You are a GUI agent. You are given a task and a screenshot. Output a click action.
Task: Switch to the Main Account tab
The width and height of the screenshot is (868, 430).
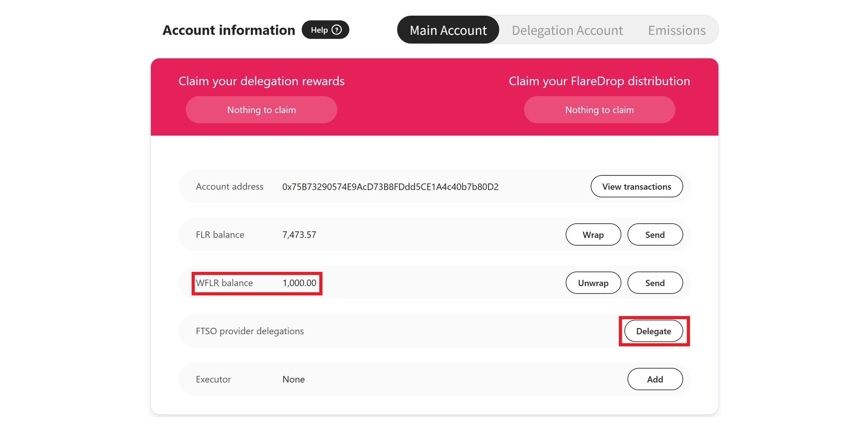(x=448, y=30)
